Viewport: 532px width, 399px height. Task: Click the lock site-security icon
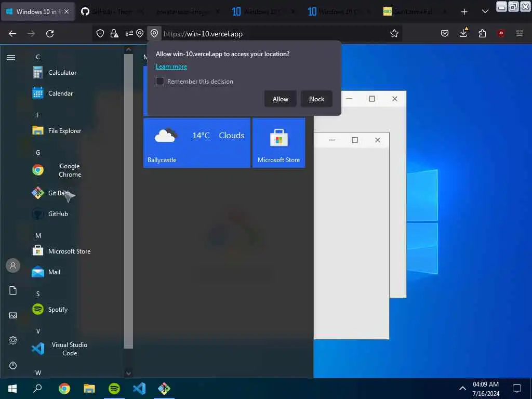(x=114, y=33)
